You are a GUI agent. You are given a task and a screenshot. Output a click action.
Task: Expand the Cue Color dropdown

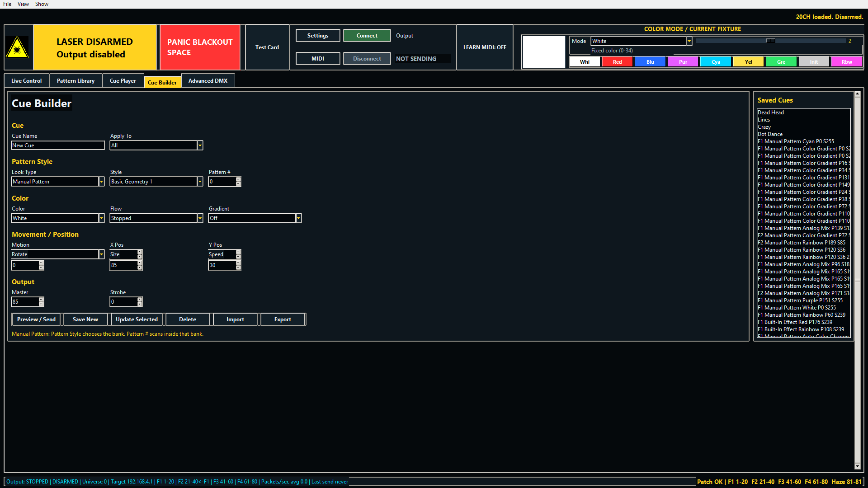[x=101, y=218]
